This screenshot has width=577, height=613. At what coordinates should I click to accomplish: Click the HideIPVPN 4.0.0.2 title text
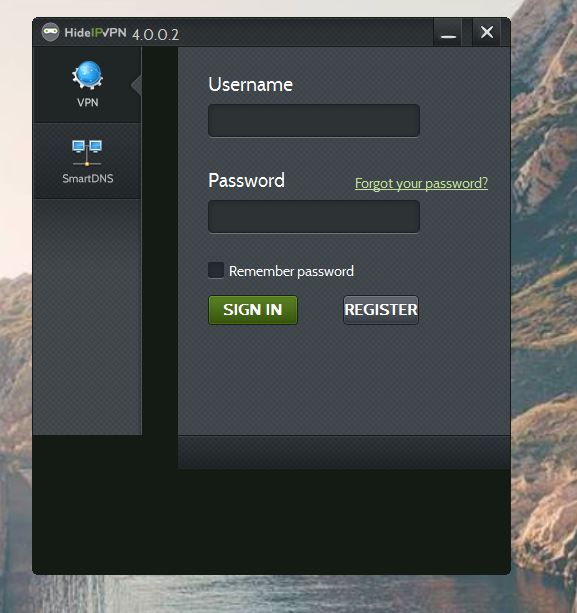(x=122, y=34)
